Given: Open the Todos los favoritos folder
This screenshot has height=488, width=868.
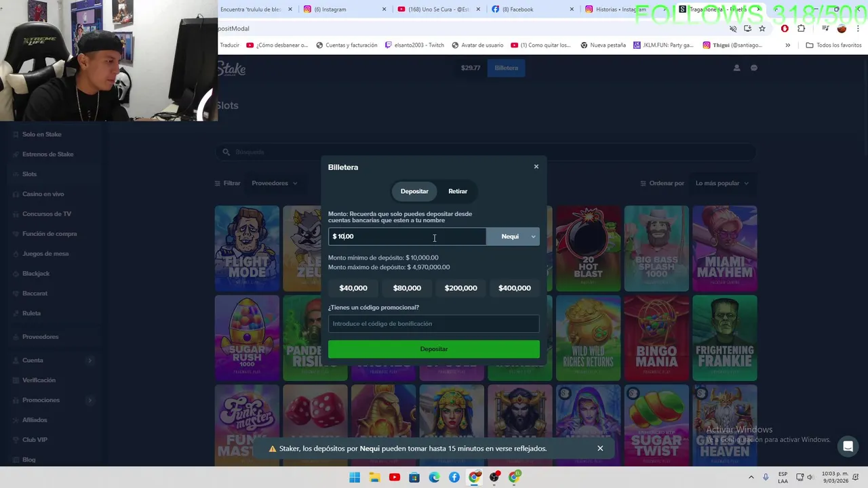Looking at the screenshot, I should 833,45.
